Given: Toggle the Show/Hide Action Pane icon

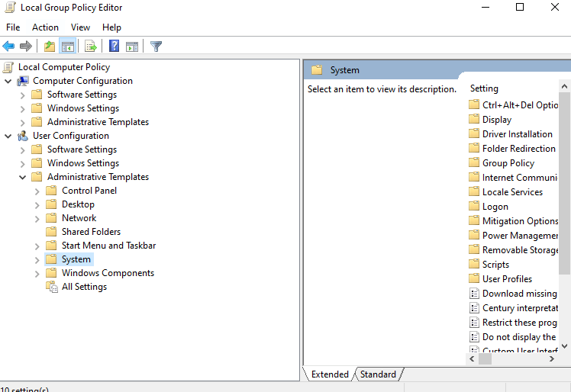Looking at the screenshot, I should click(x=132, y=47).
